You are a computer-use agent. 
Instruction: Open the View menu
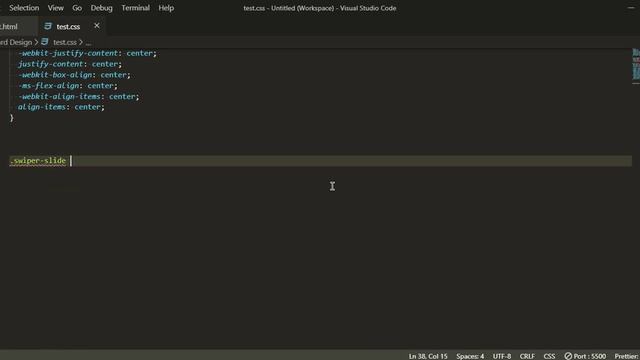pyautogui.click(x=56, y=8)
